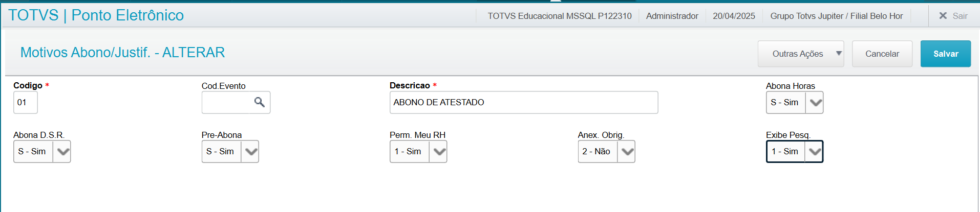
Task: Focus the Codigo input field
Action: [x=26, y=102]
